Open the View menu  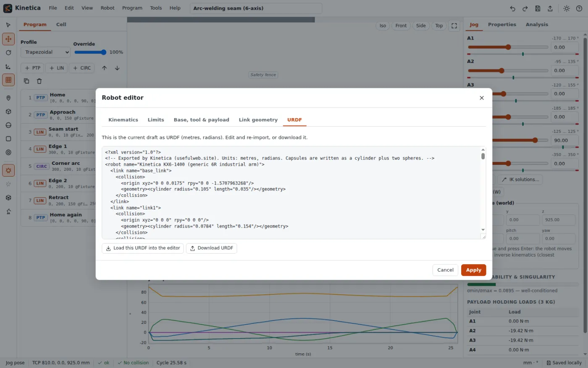point(87,8)
